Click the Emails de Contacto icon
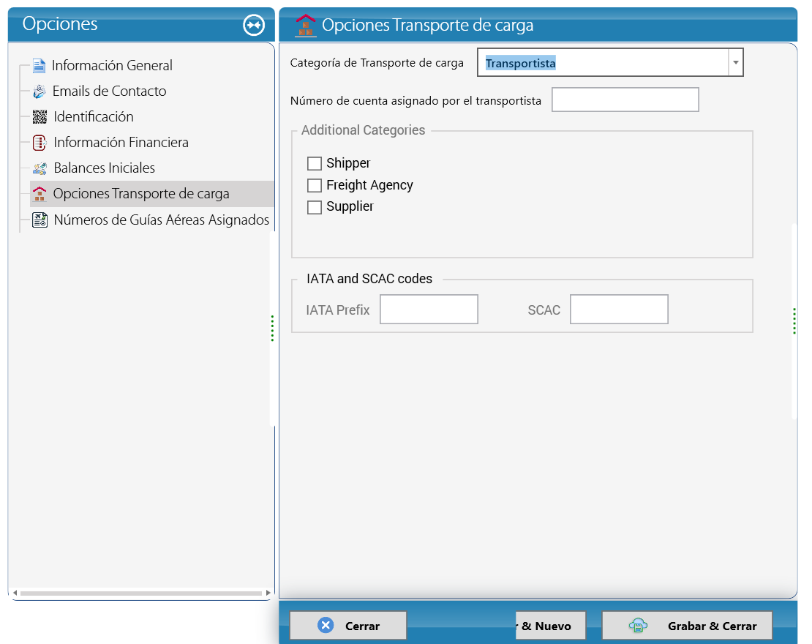812x644 pixels. coord(40,91)
